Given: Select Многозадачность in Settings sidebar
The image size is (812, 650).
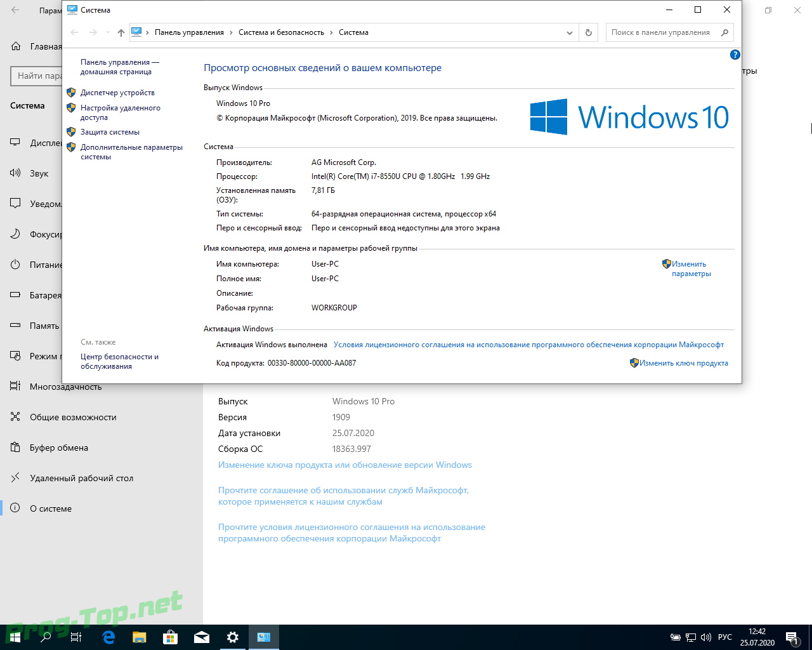Looking at the screenshot, I should 65,387.
